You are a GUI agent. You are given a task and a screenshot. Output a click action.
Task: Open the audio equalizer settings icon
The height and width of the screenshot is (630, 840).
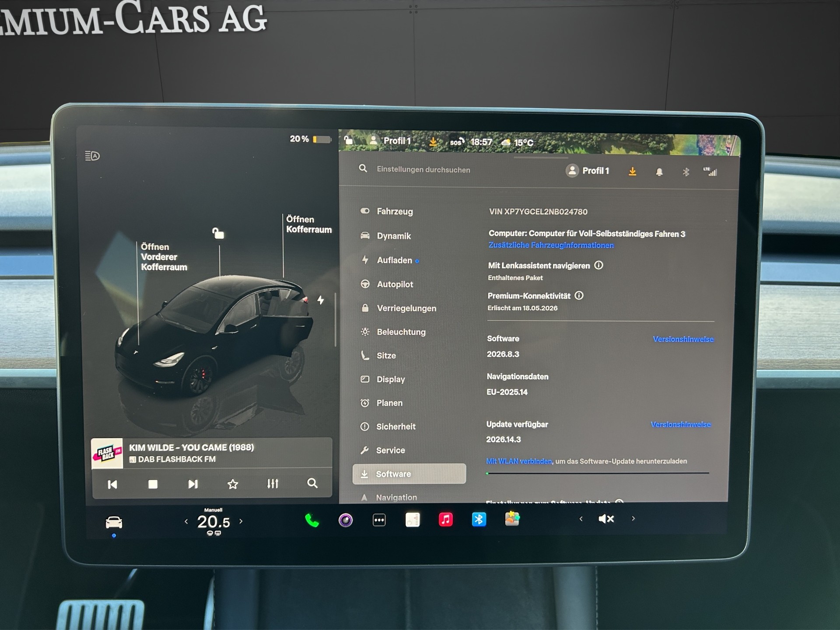pyautogui.click(x=273, y=483)
